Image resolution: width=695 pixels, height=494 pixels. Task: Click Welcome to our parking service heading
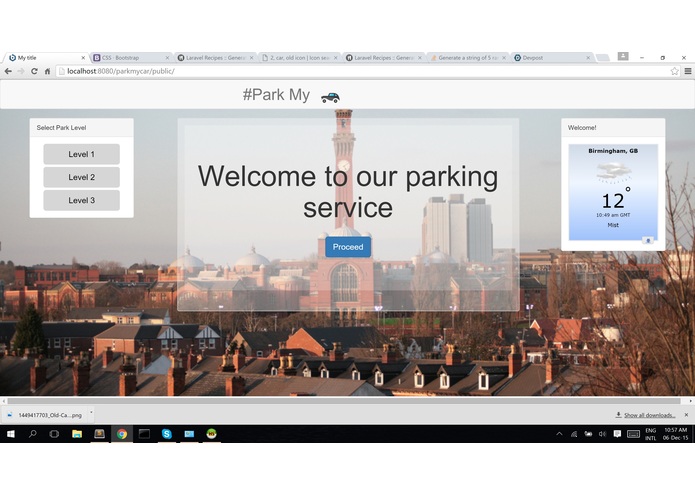click(x=348, y=192)
